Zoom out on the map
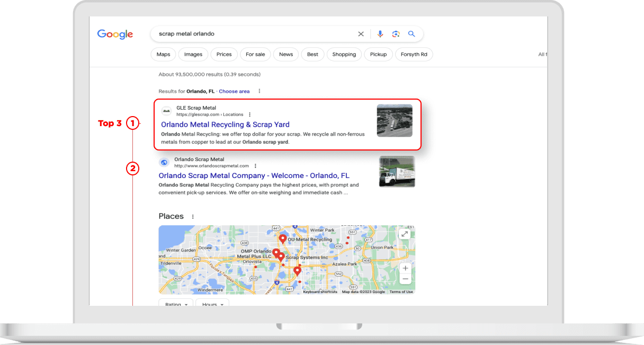 click(x=405, y=279)
